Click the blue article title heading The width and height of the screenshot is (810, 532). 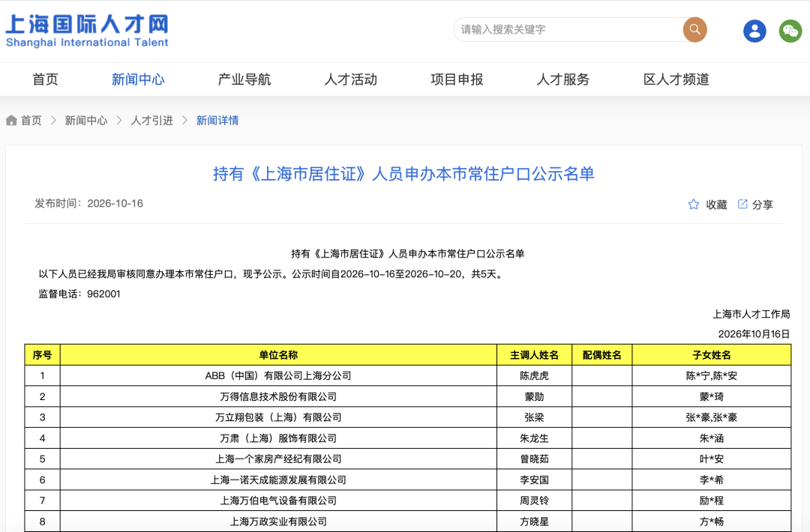[404, 174]
